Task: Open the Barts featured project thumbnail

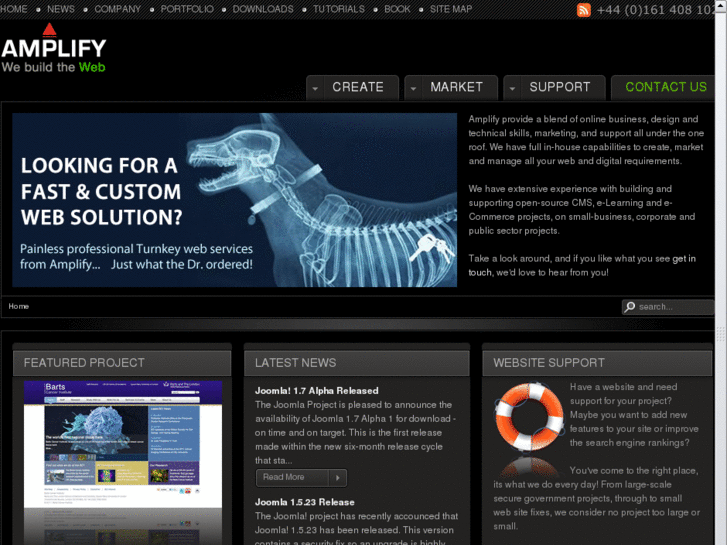Action: [123, 462]
